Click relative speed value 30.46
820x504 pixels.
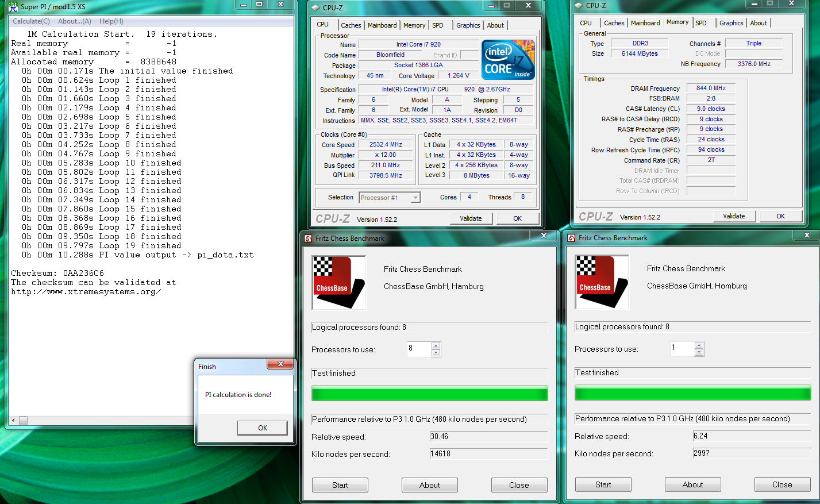point(488,437)
